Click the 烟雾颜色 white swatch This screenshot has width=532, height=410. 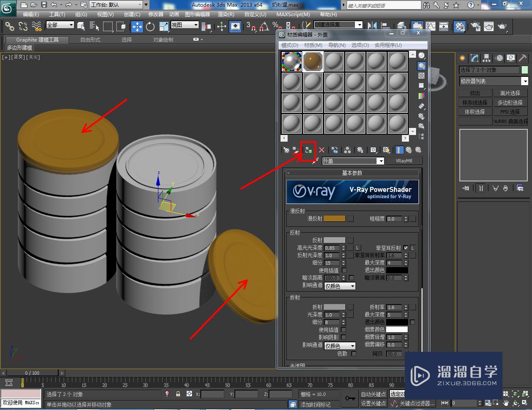click(397, 329)
